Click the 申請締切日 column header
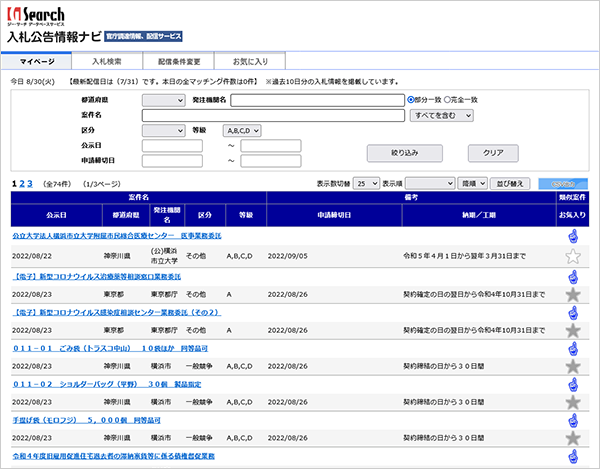The width and height of the screenshot is (600, 469). 334,215
